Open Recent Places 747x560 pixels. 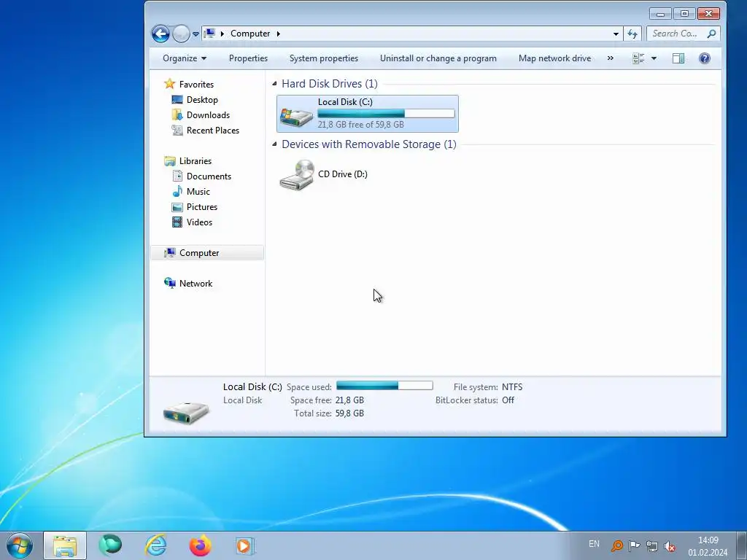tap(213, 130)
